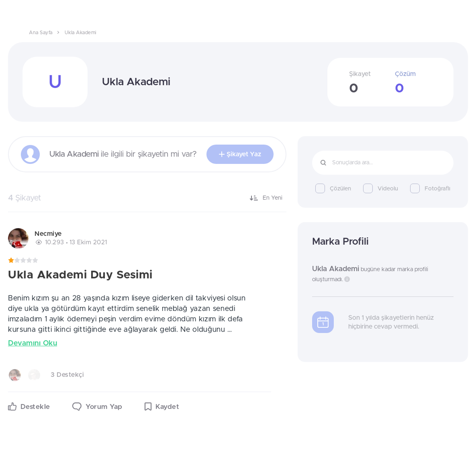Open the Ukla Akademi Duy Sesimi title
This screenshot has width=476, height=476.
pos(80,274)
